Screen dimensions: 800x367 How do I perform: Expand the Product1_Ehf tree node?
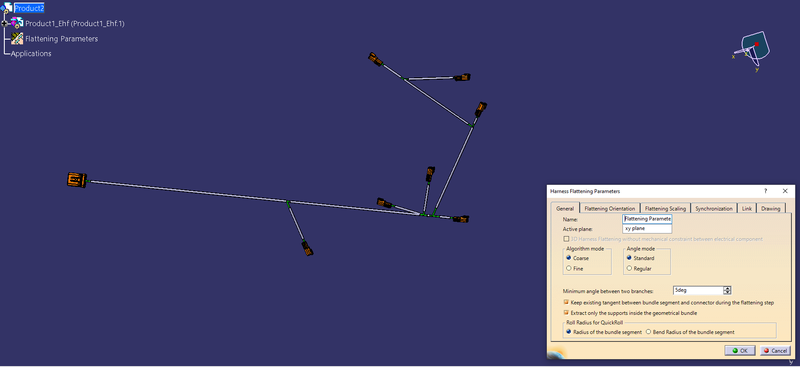tap(4, 23)
